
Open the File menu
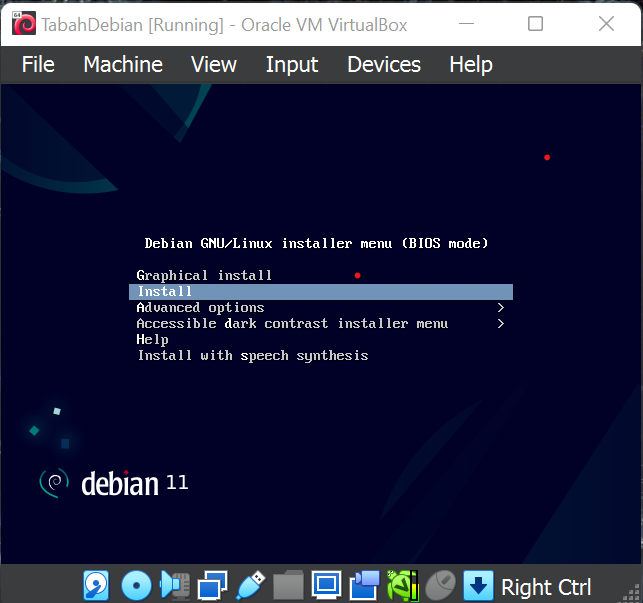coord(38,65)
